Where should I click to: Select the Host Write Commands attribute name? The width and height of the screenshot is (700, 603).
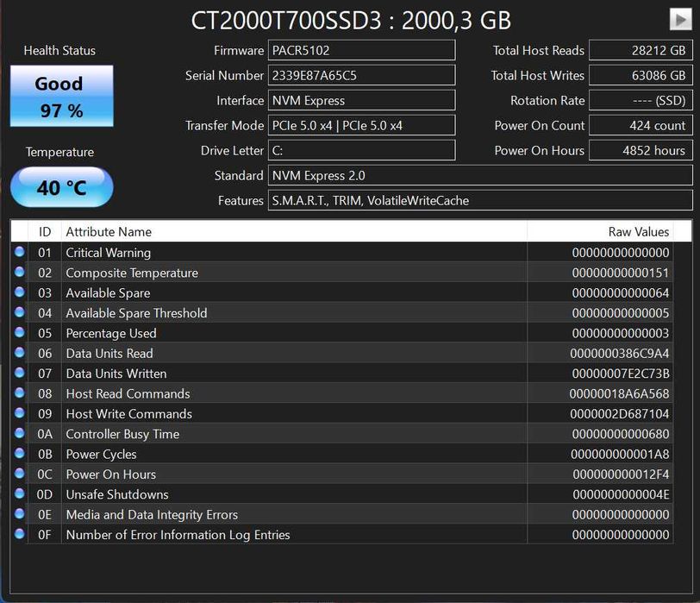[129, 414]
